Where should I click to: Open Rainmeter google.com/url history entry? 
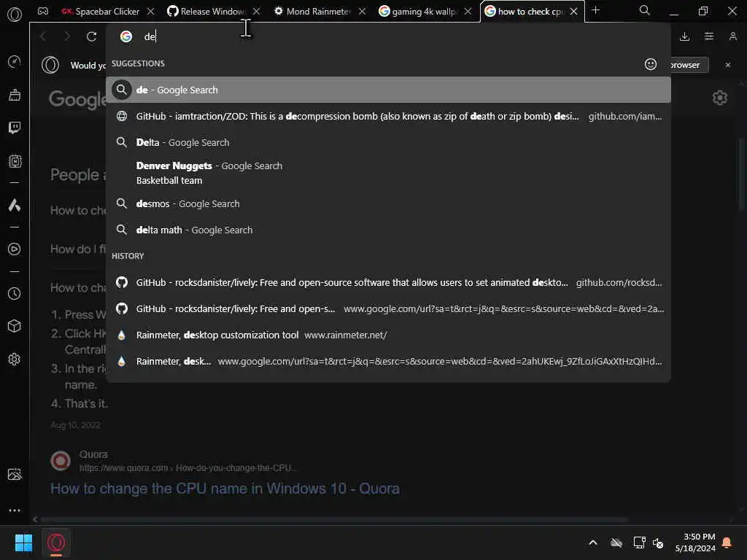click(388, 362)
